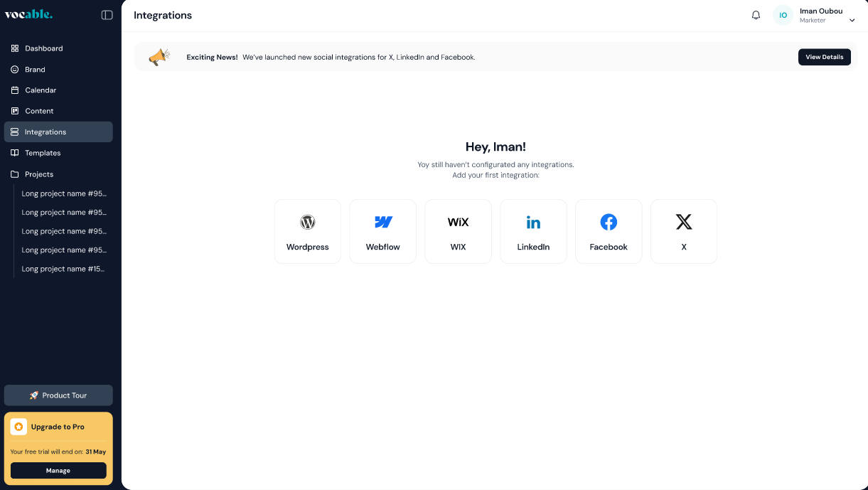This screenshot has height=490, width=868.
Task: Collapse the sidebar using the panel icon
Action: pos(107,14)
